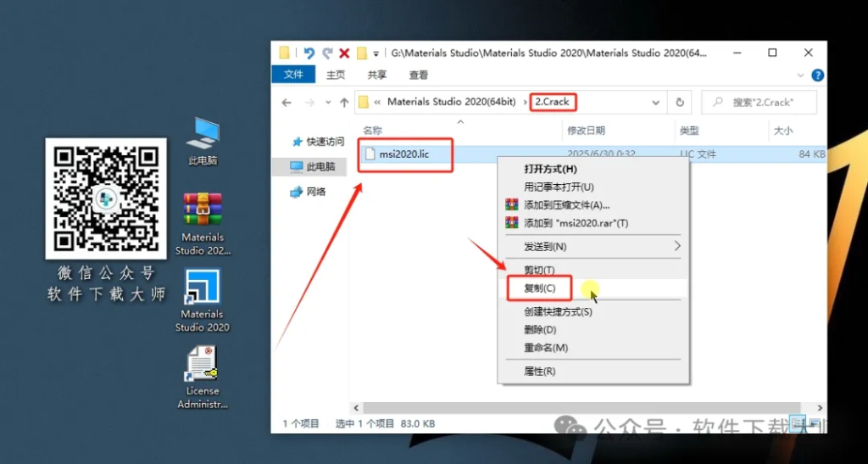This screenshot has width=868, height=464.
Task: Choose 创建快捷方式(S) from context menu
Action: pyautogui.click(x=593, y=311)
